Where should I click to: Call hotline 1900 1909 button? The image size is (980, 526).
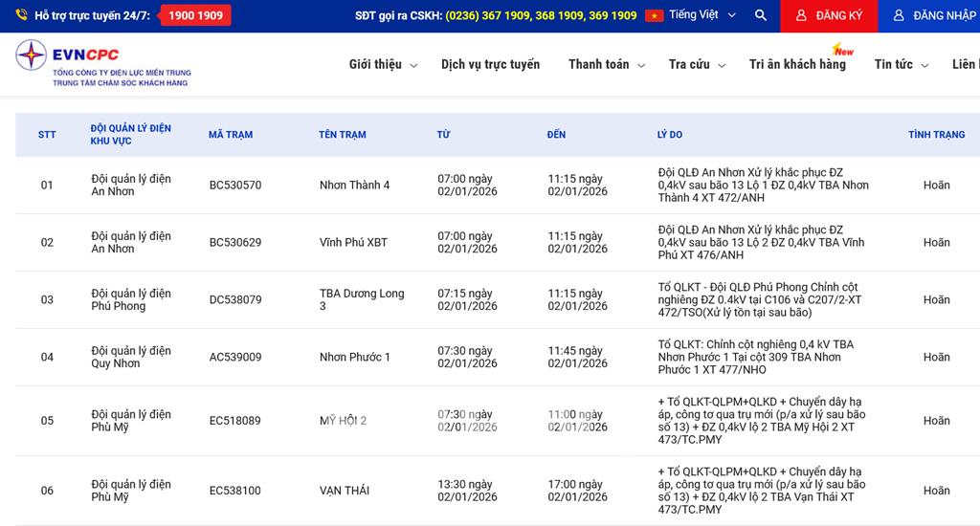click(195, 15)
